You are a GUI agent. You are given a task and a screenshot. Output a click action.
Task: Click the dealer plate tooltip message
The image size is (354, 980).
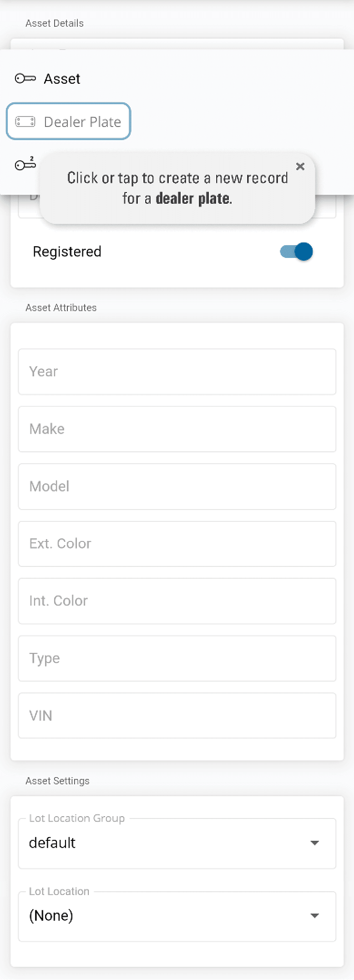click(177, 188)
